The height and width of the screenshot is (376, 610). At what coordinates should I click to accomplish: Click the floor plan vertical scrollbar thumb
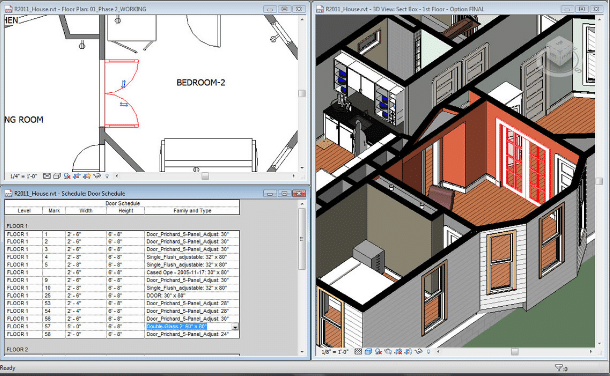[x=302, y=93]
